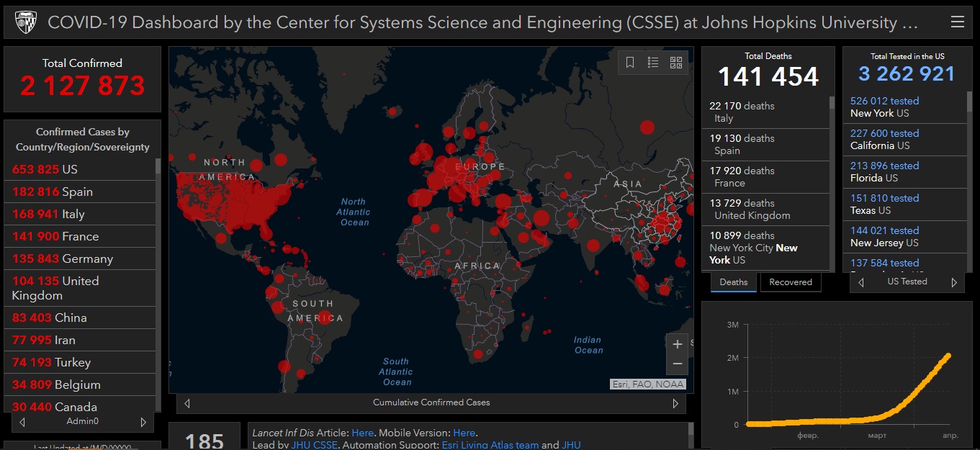The height and width of the screenshot is (450, 980).
Task: Go to the next map view with right arrow
Action: (675, 403)
